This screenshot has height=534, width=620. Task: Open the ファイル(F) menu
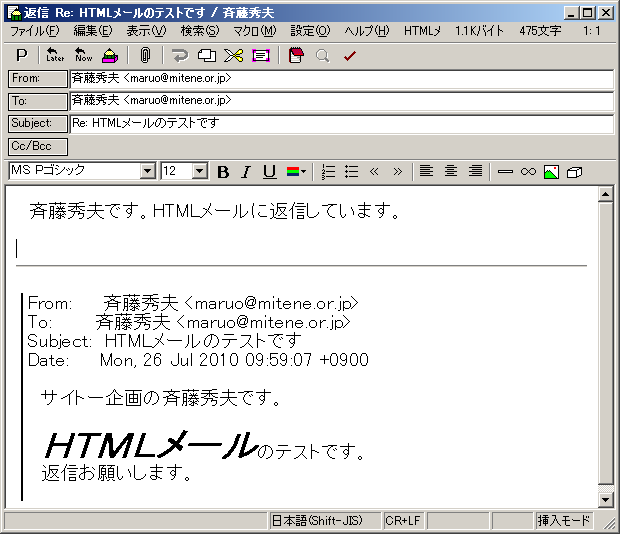pyautogui.click(x=34, y=31)
